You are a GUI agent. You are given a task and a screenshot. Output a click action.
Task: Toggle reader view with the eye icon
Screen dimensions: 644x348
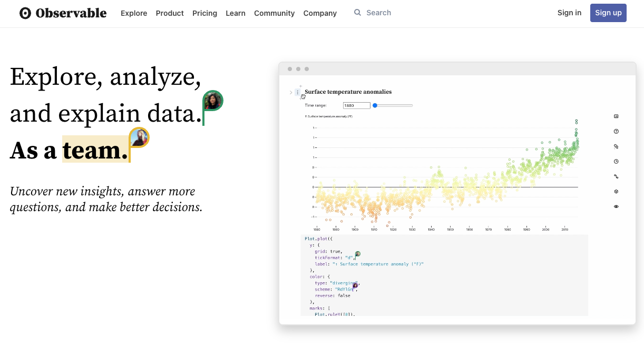[616, 206]
